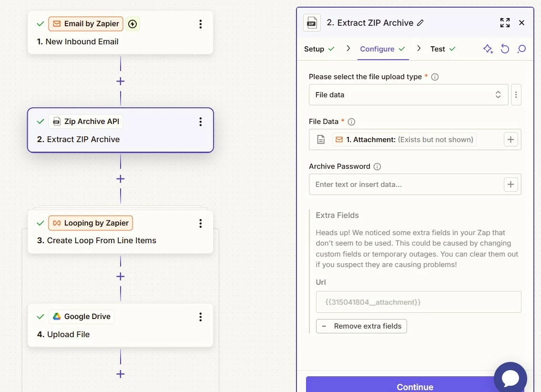Image resolution: width=541 pixels, height=392 pixels.
Task: Open the three-dot menu on Create Loop step
Action: 201,224
